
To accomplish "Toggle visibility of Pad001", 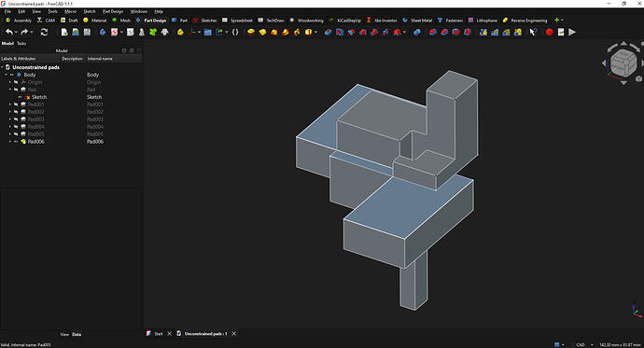I will [16, 104].
